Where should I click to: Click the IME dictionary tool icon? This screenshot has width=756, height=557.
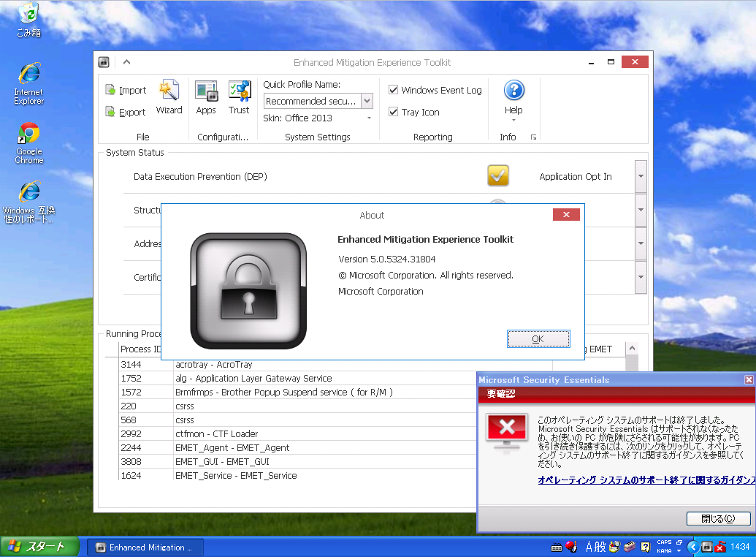(x=614, y=547)
